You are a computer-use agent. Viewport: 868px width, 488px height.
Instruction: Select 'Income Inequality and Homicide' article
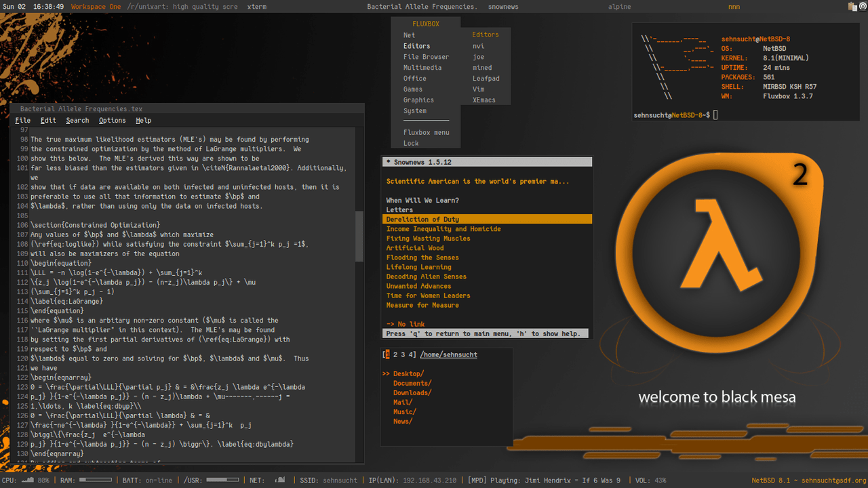pos(443,229)
